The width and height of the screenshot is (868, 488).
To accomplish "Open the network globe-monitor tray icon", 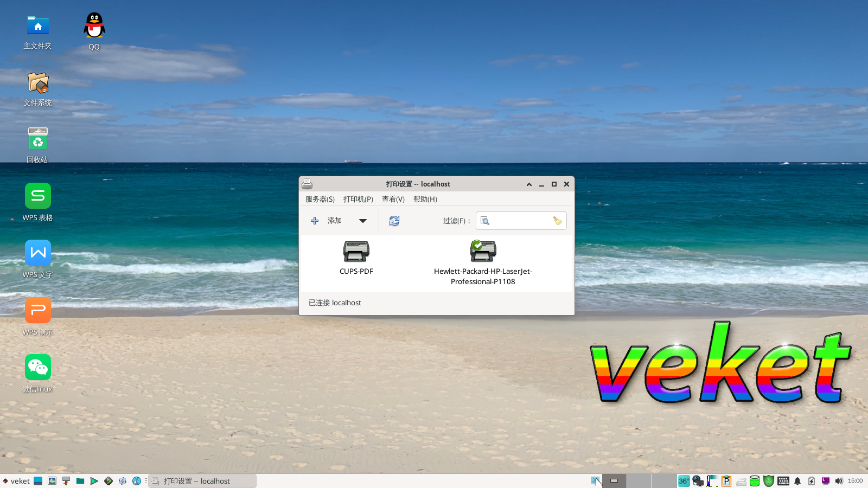I will click(698, 481).
